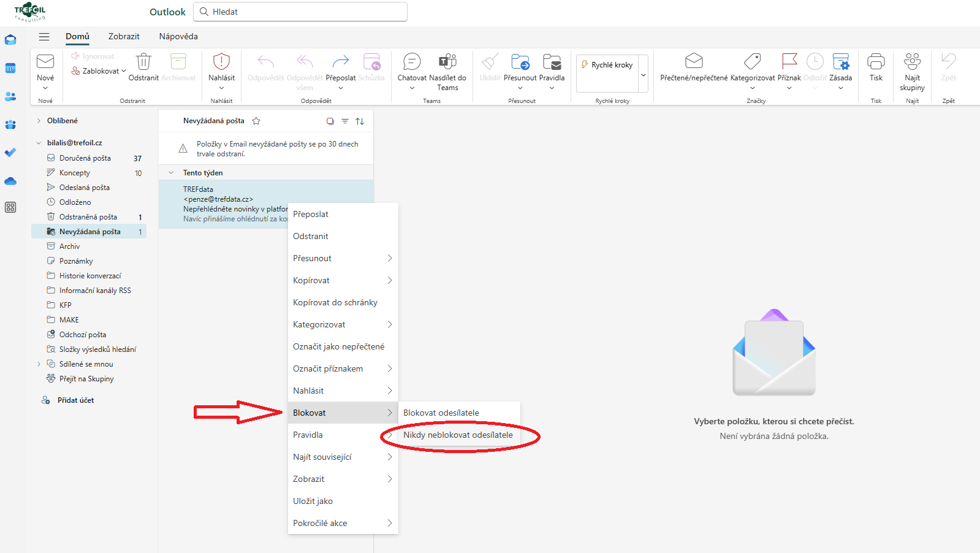
Task: Open the People app in left rail
Action: tap(10, 96)
